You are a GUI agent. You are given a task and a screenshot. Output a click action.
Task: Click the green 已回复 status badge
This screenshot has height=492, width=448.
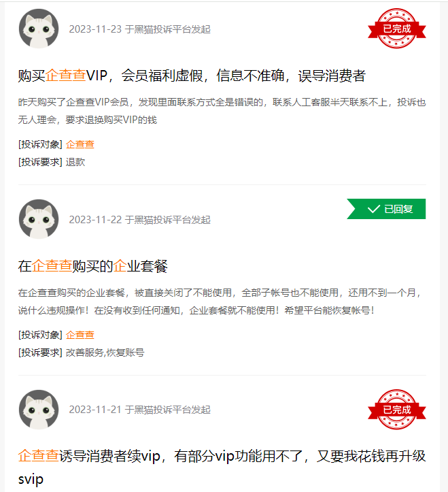tap(386, 209)
